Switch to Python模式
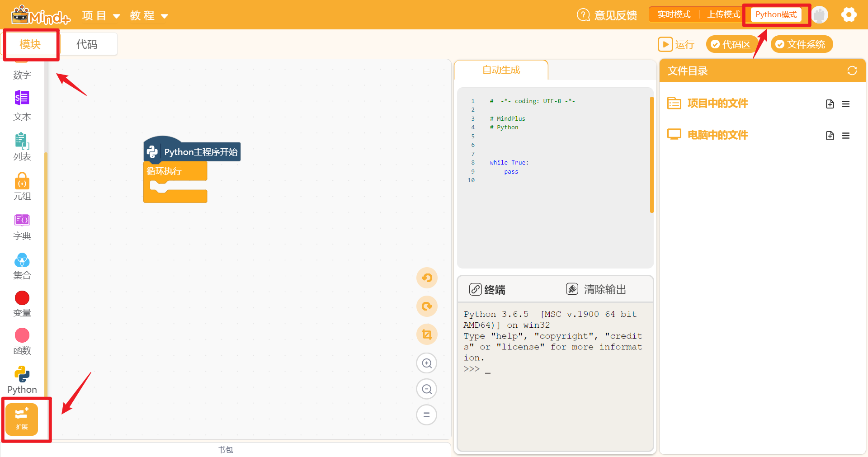The image size is (868, 457). [776, 14]
